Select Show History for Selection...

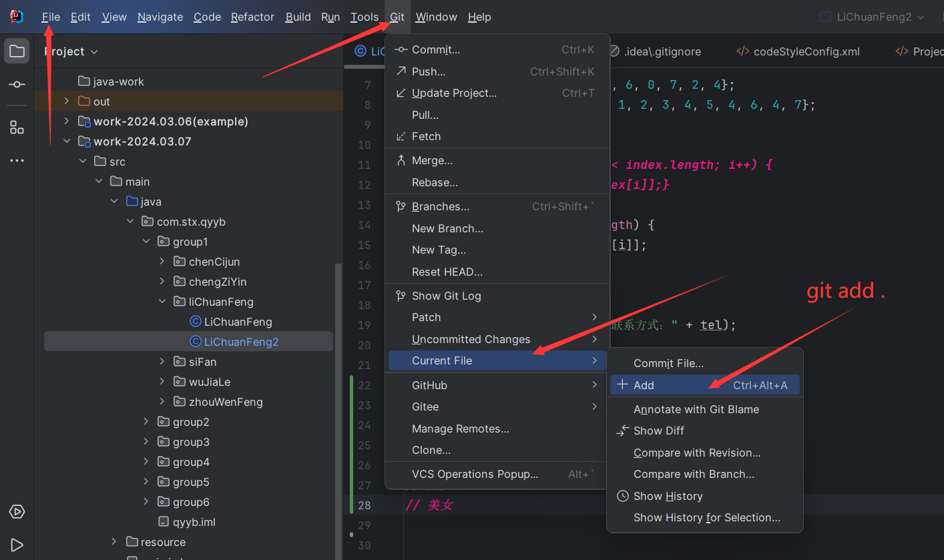point(704,517)
